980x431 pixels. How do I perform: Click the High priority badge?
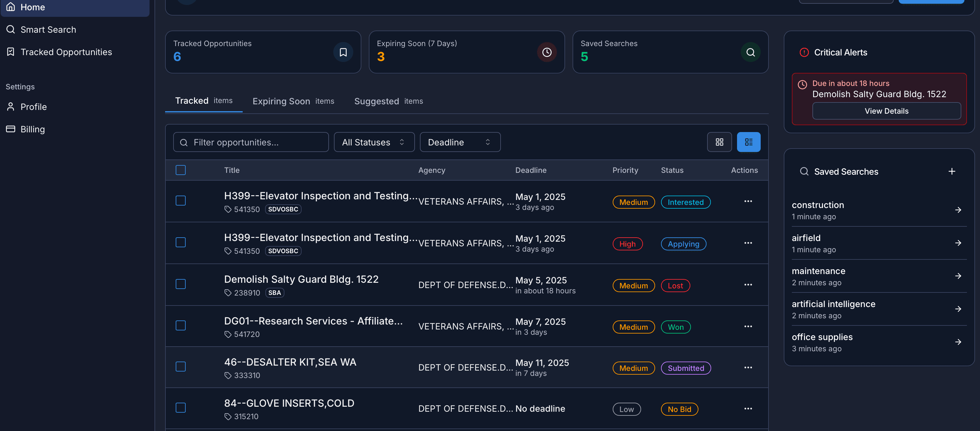point(627,244)
